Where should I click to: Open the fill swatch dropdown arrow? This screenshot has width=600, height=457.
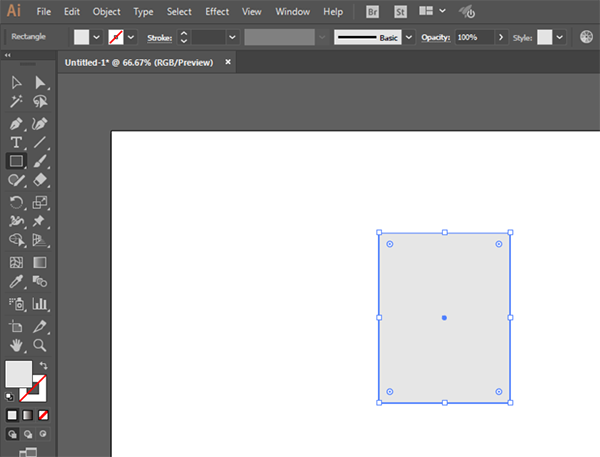96,37
